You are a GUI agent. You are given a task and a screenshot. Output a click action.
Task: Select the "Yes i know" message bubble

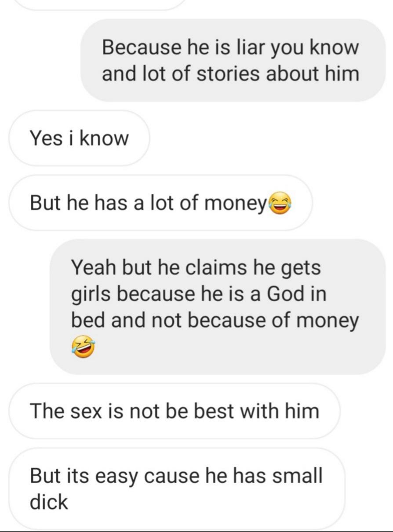79,138
